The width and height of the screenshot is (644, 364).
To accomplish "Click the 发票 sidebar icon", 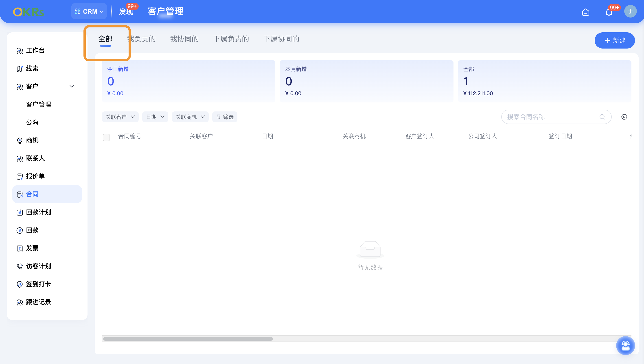I will [x=20, y=248].
